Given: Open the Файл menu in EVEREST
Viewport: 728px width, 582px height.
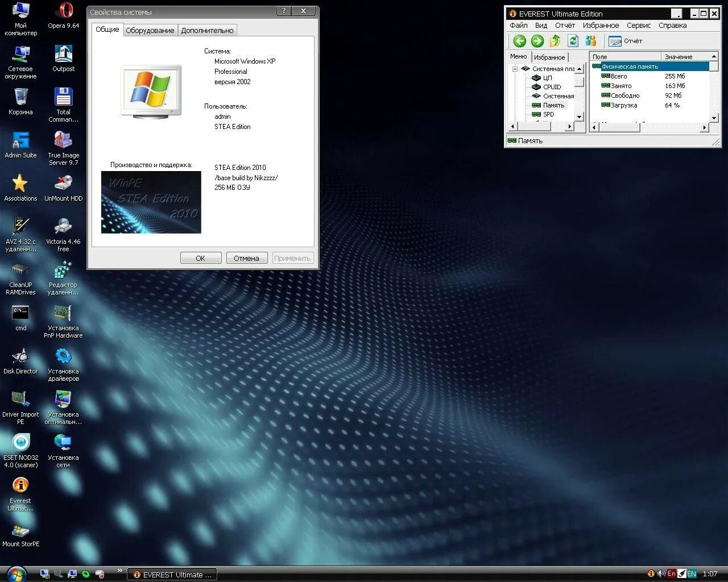Looking at the screenshot, I should pos(519,26).
